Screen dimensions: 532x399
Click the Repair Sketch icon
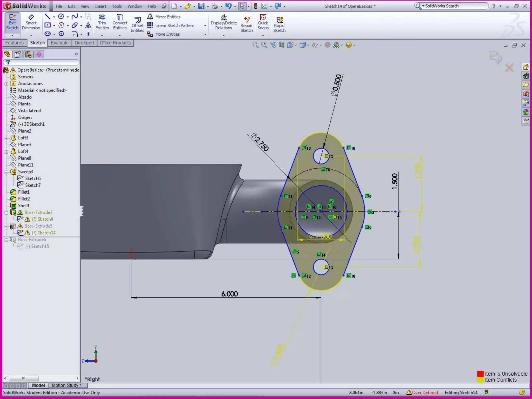pyautogui.click(x=247, y=25)
